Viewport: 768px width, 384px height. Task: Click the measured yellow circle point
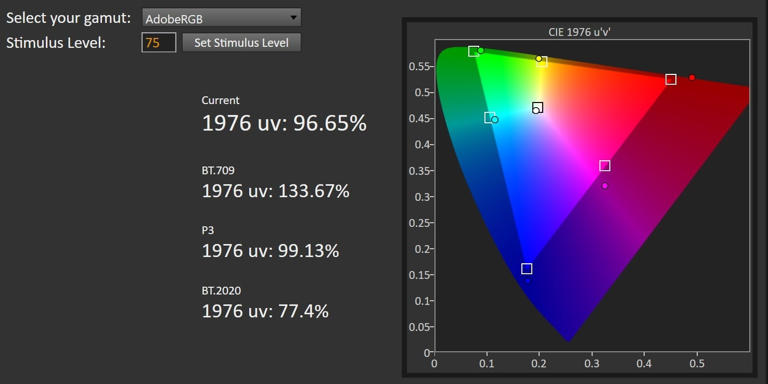[x=539, y=59]
